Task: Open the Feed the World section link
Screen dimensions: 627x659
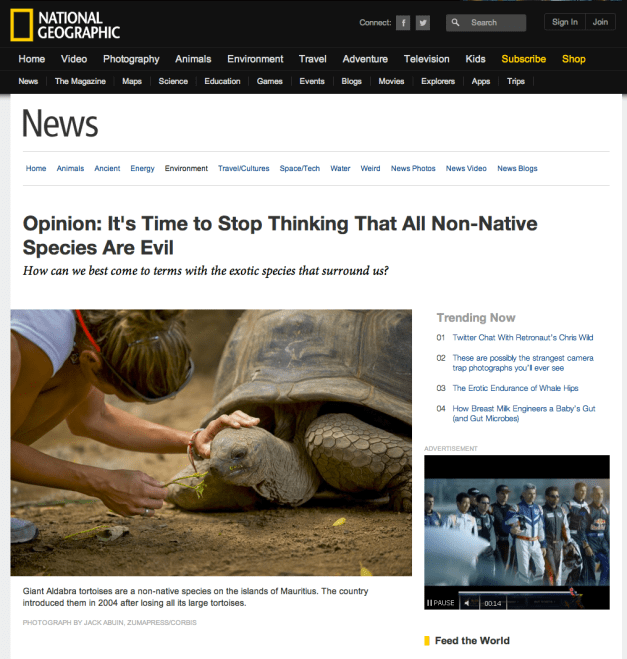Action: pyautogui.click(x=472, y=641)
